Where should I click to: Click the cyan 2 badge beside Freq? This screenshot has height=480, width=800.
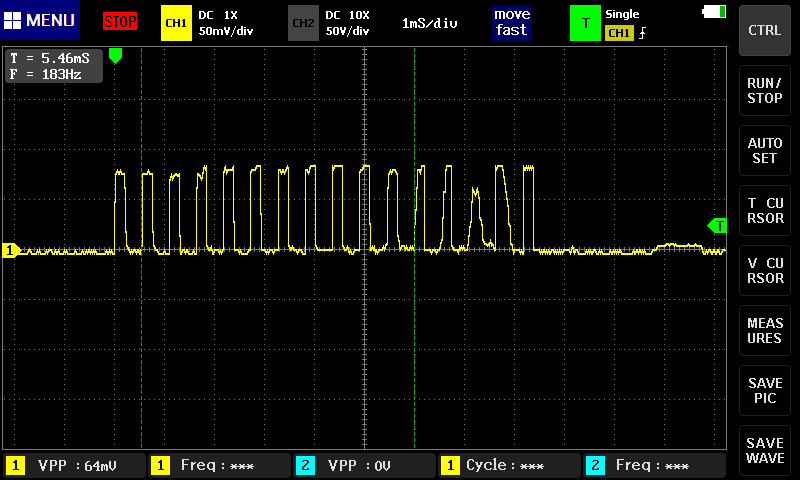pos(595,465)
